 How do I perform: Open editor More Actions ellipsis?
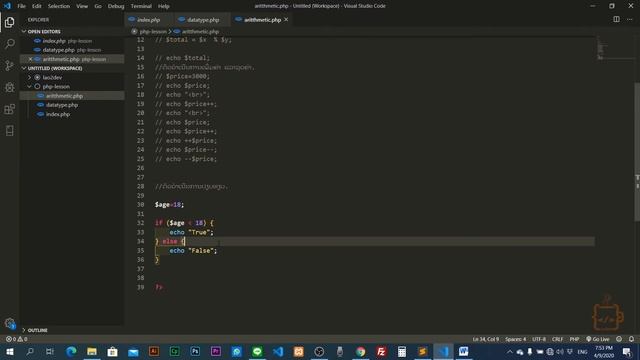630,19
